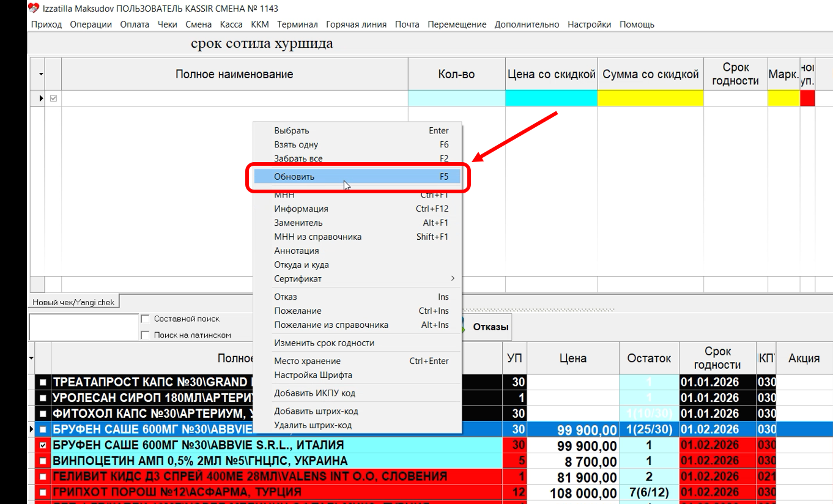The image size is (833, 504).
Task: Click the Цена со скидкой column header
Action: tap(551, 74)
